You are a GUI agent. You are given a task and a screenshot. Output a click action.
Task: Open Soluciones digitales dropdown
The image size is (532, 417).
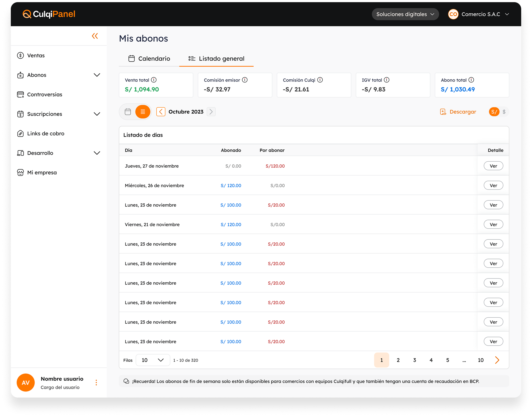[405, 14]
